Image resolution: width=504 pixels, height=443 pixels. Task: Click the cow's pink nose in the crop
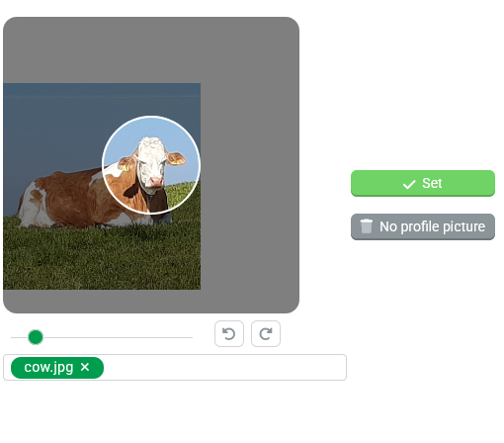[x=156, y=181]
